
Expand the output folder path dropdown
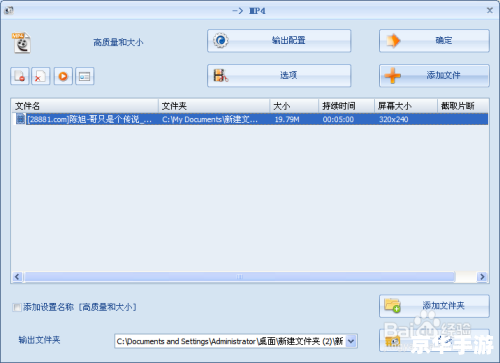pyautogui.click(x=351, y=341)
